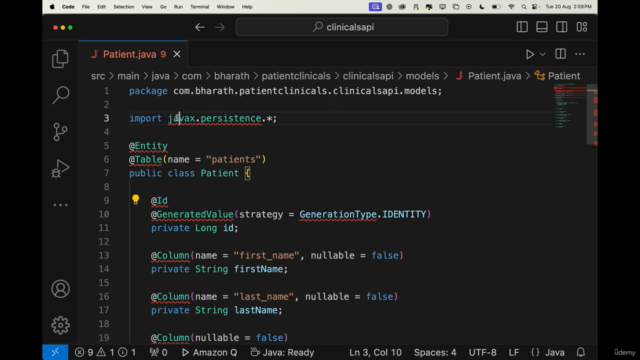Image resolution: width=640 pixels, height=360 pixels.
Task: Click the battery icon in menu bar
Action: [496, 7]
